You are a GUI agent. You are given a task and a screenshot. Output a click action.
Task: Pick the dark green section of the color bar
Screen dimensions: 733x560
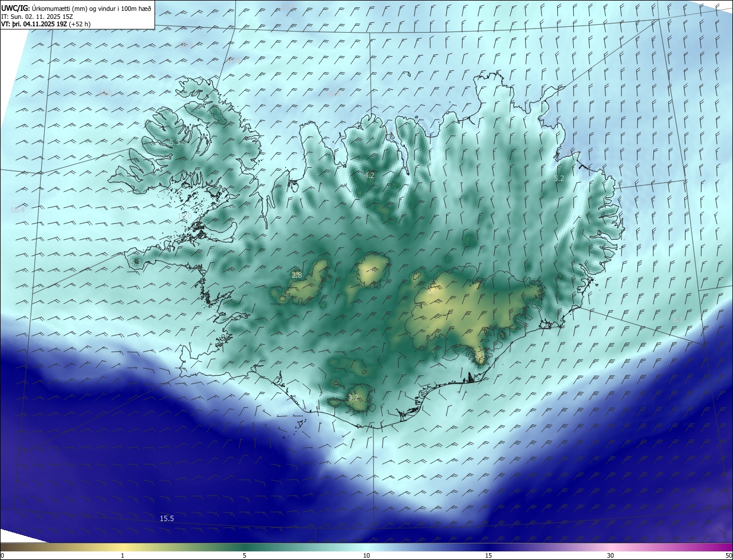245,547
